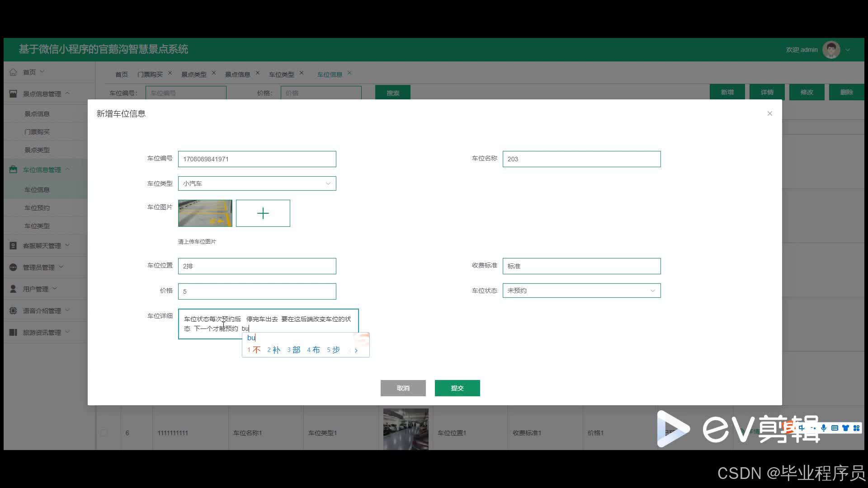
Task: Open the 车位类型 dropdown showing 小汽车
Action: coord(257,183)
